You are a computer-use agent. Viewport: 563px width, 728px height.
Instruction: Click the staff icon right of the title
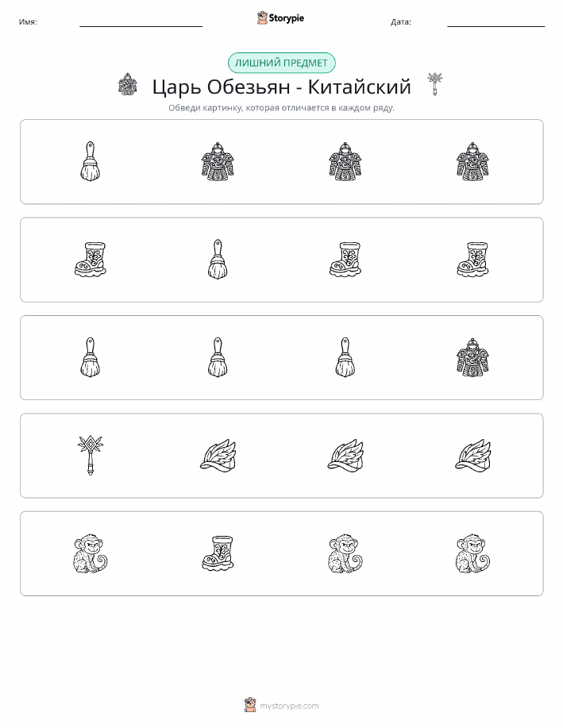435,84
